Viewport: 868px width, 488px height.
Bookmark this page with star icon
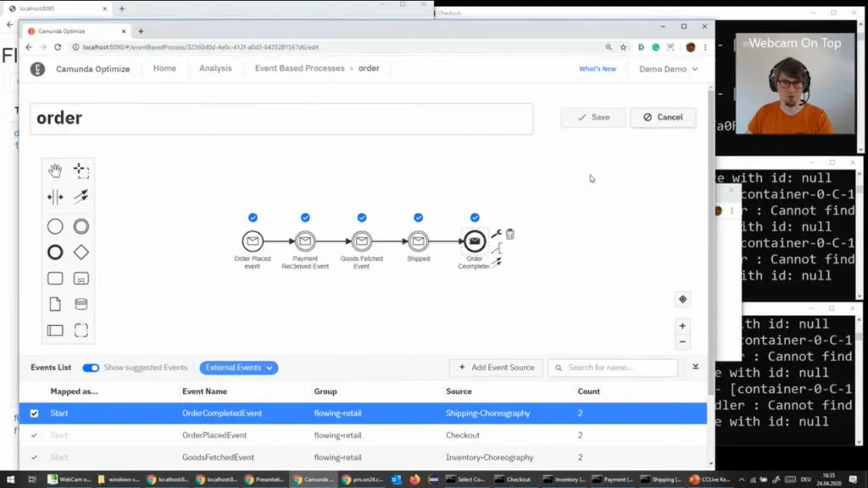[623, 47]
